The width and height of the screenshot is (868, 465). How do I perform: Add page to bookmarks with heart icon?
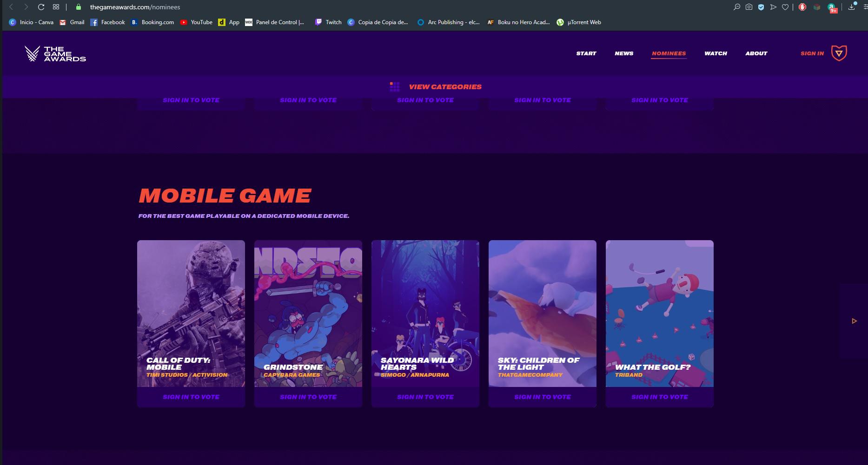tap(785, 7)
